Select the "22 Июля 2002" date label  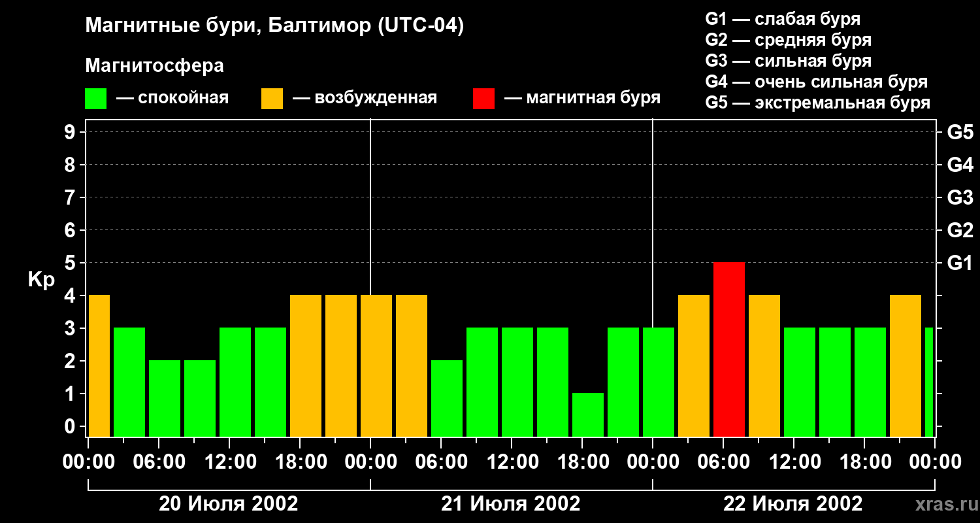pos(792,504)
